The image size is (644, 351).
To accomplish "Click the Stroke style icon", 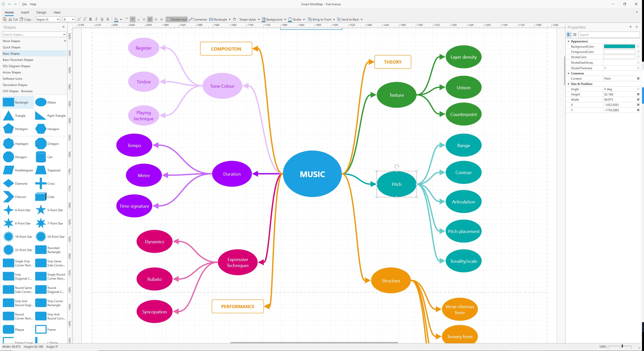I will point(289,20).
